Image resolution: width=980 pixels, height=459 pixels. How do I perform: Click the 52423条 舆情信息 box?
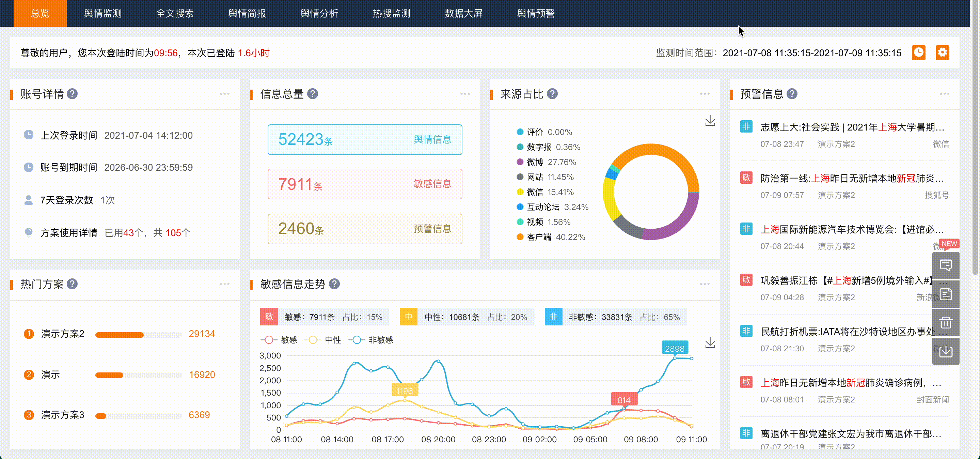point(364,140)
